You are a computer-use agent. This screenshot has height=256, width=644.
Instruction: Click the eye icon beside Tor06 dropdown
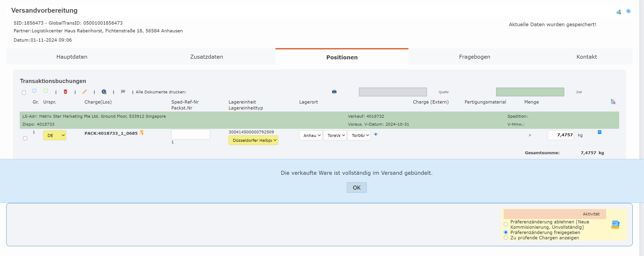(x=376, y=135)
